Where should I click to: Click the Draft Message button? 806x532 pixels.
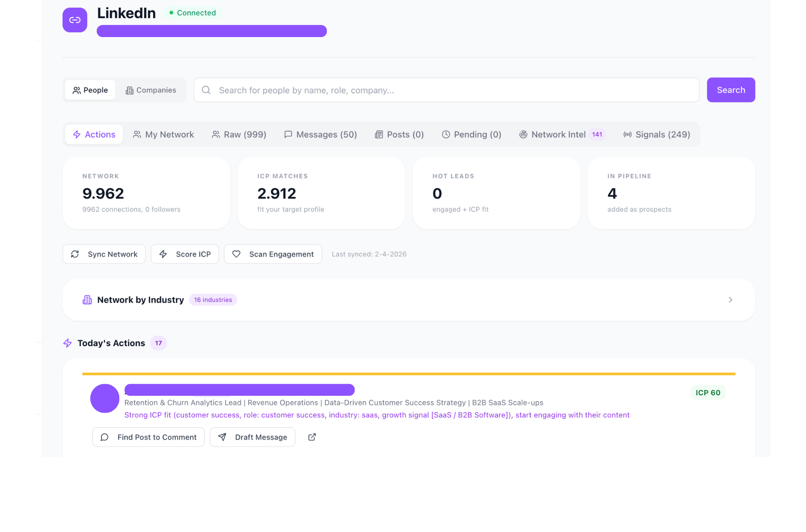[x=252, y=437]
